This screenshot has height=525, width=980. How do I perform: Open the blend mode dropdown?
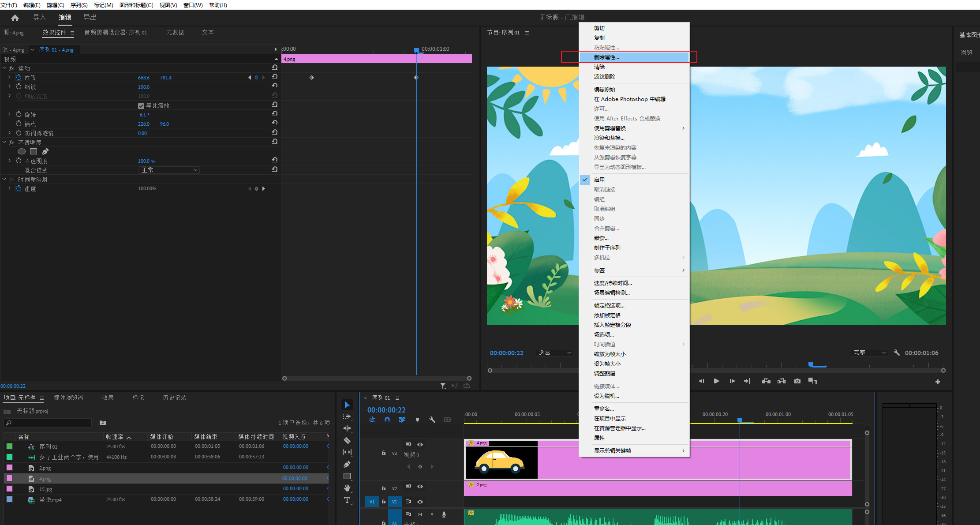169,170
